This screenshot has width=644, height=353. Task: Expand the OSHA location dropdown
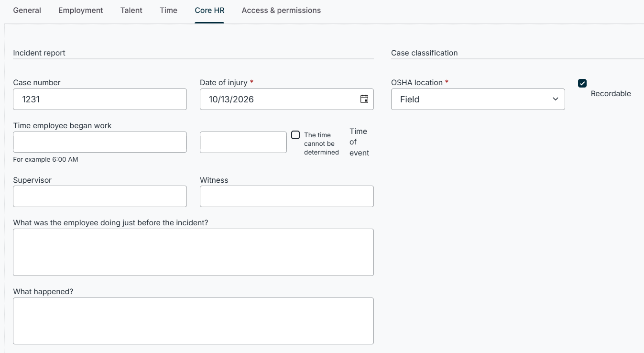478,99
